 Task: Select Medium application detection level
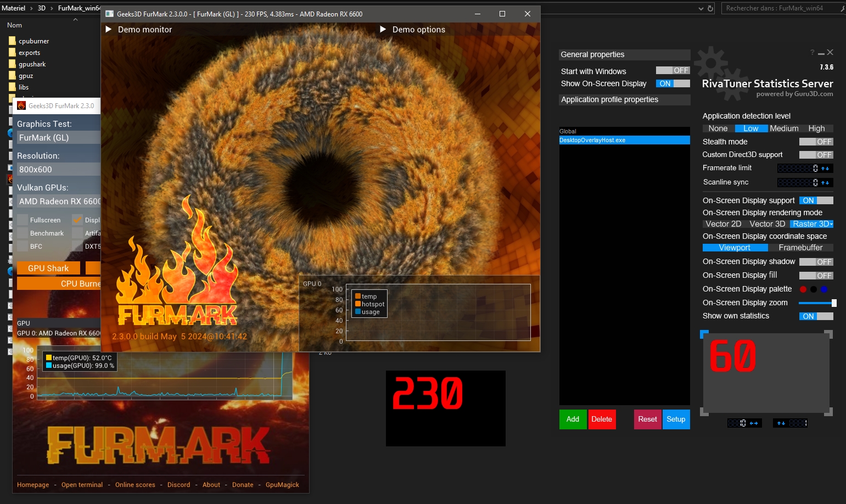coord(784,128)
